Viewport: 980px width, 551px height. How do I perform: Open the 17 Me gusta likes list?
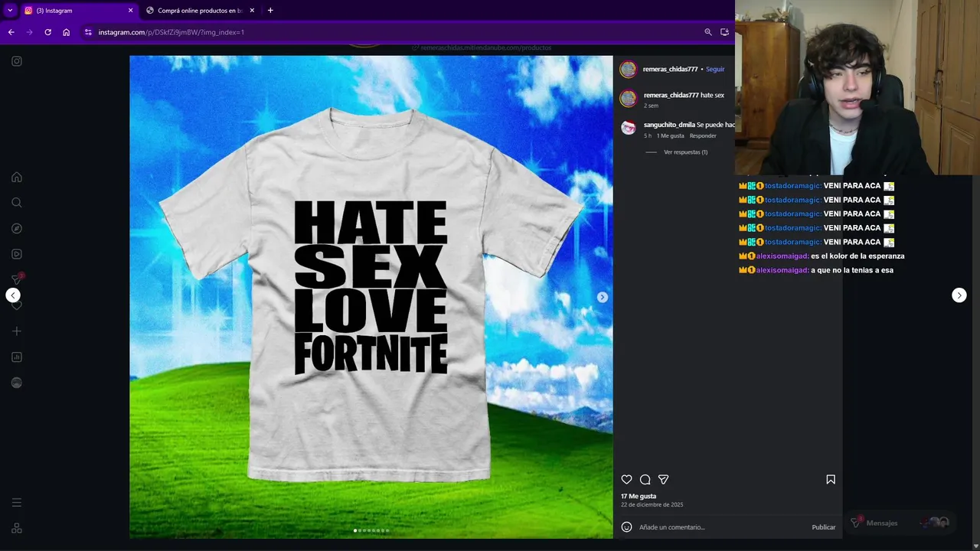pos(639,496)
